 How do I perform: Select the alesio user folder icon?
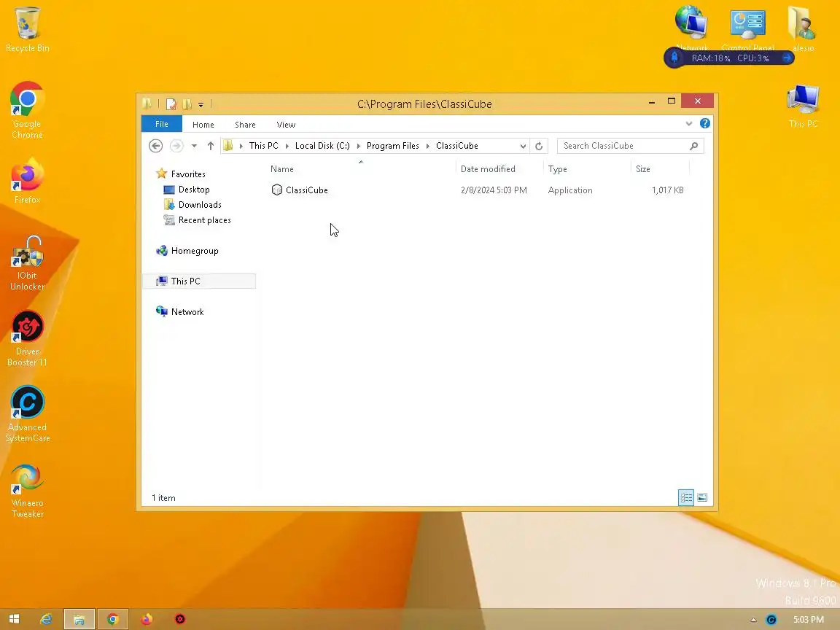[803, 28]
